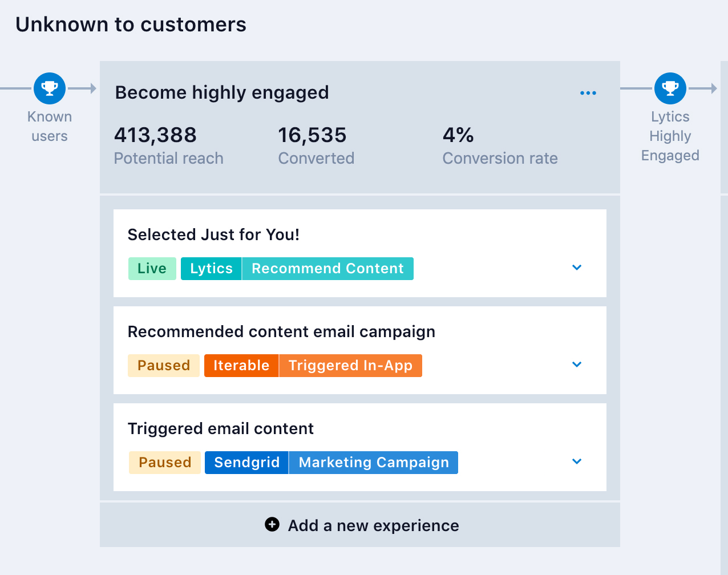
Task: Expand the Triggered email content card
Action: [x=577, y=461]
